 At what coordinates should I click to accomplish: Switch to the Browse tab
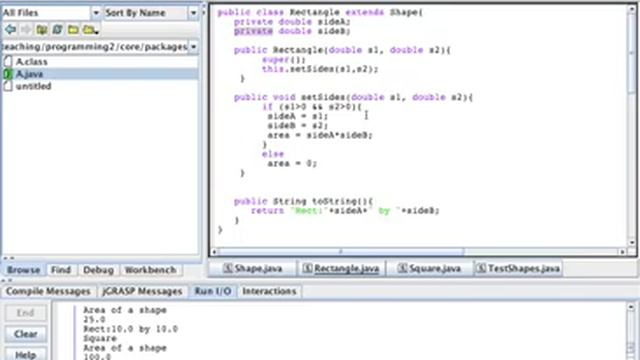pyautogui.click(x=23, y=270)
